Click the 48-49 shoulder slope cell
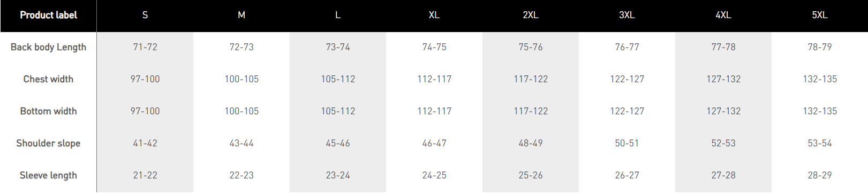The image size is (868, 195). 531,143
